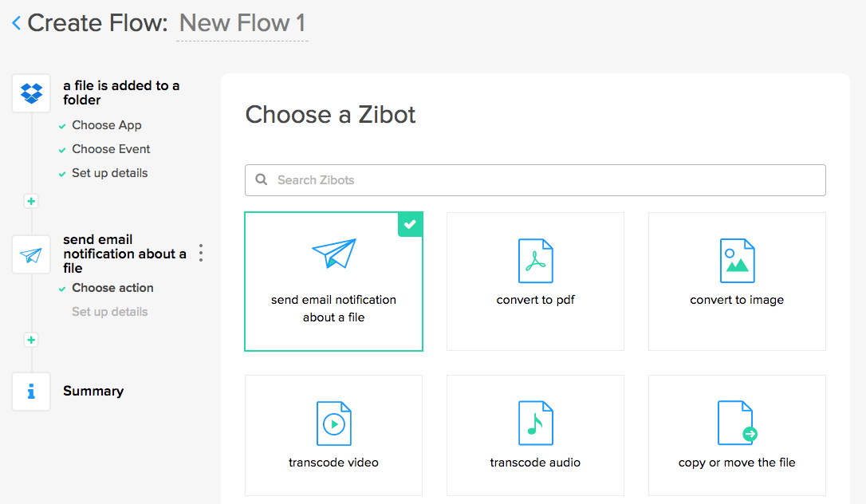Open the Choose action step
Image resolution: width=866 pixels, height=504 pixels.
pyautogui.click(x=112, y=288)
